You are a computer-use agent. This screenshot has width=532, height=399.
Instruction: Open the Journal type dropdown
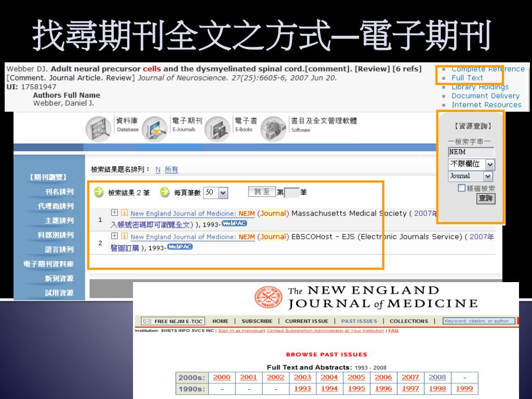pyautogui.click(x=470, y=176)
